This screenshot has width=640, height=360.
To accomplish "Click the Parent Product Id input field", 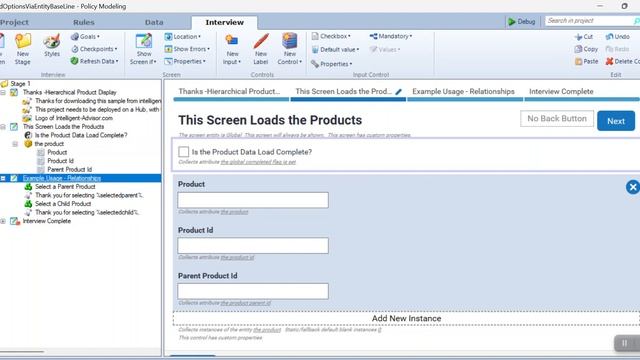I will (x=253, y=291).
